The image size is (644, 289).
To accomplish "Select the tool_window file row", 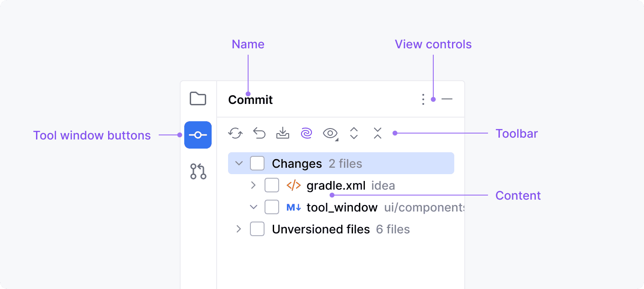I will click(342, 208).
